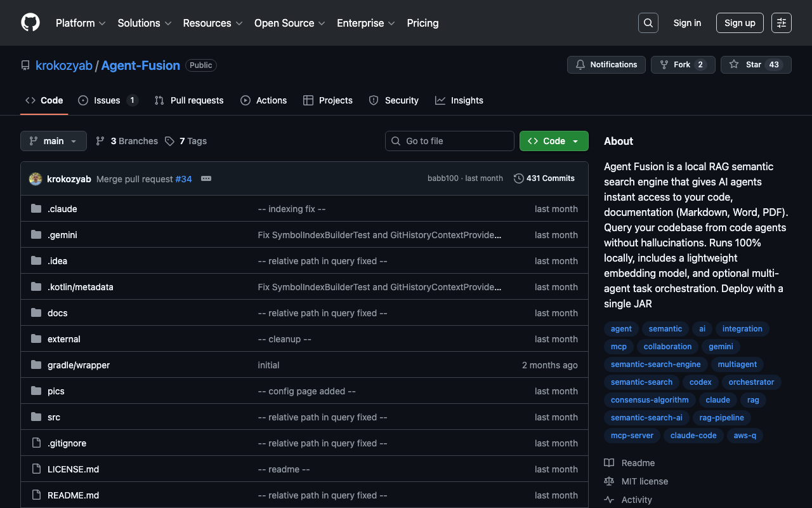Click the commit details ellipsis icon
This screenshot has height=508, width=812.
coord(206,179)
